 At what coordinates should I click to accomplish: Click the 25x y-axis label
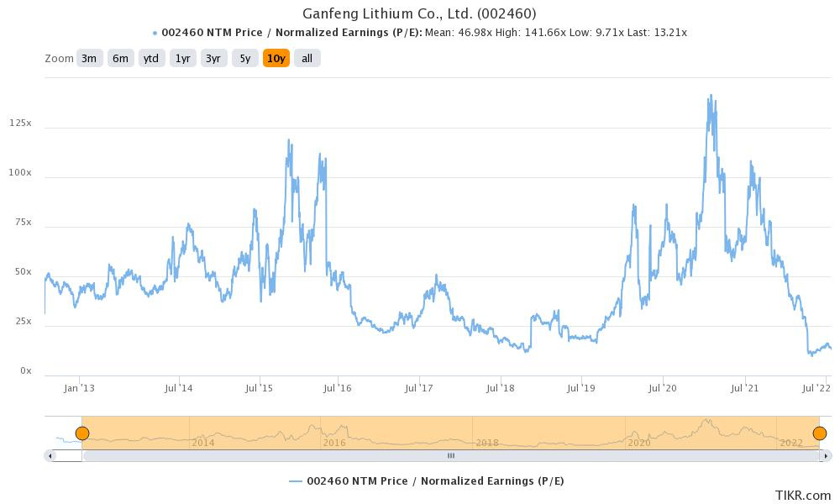pos(24,322)
